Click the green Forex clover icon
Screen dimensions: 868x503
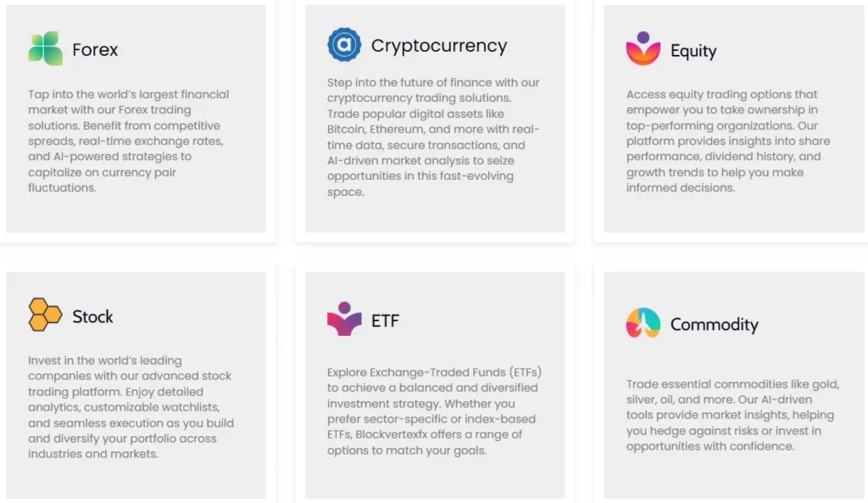(45, 49)
